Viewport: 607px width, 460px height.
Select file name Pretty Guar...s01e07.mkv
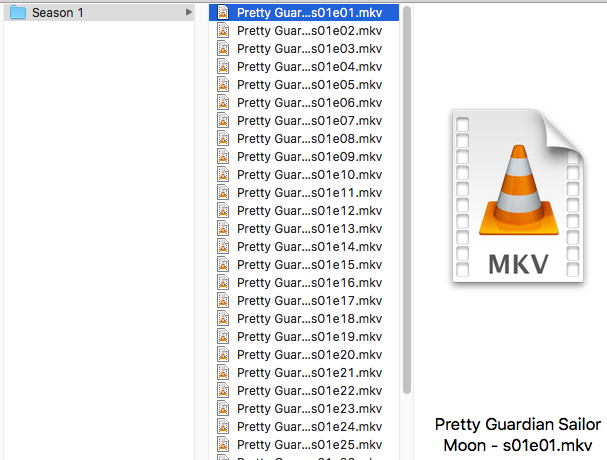(x=310, y=121)
